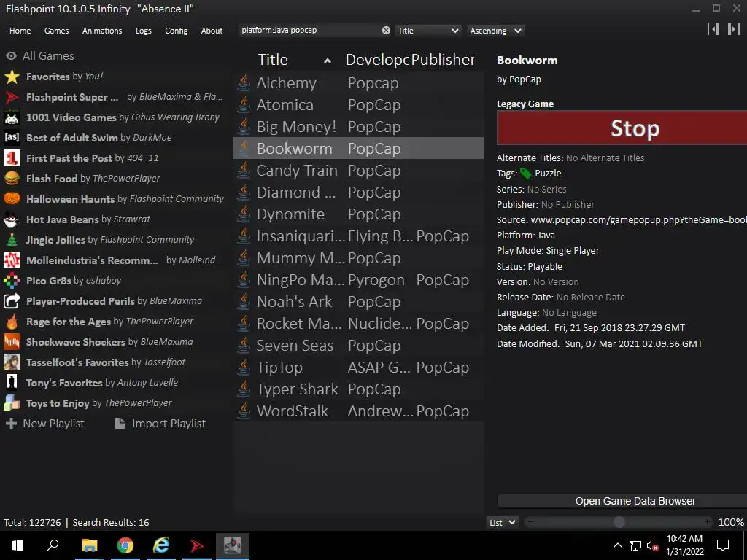Open the Games tab
The height and width of the screenshot is (560, 747).
(56, 31)
